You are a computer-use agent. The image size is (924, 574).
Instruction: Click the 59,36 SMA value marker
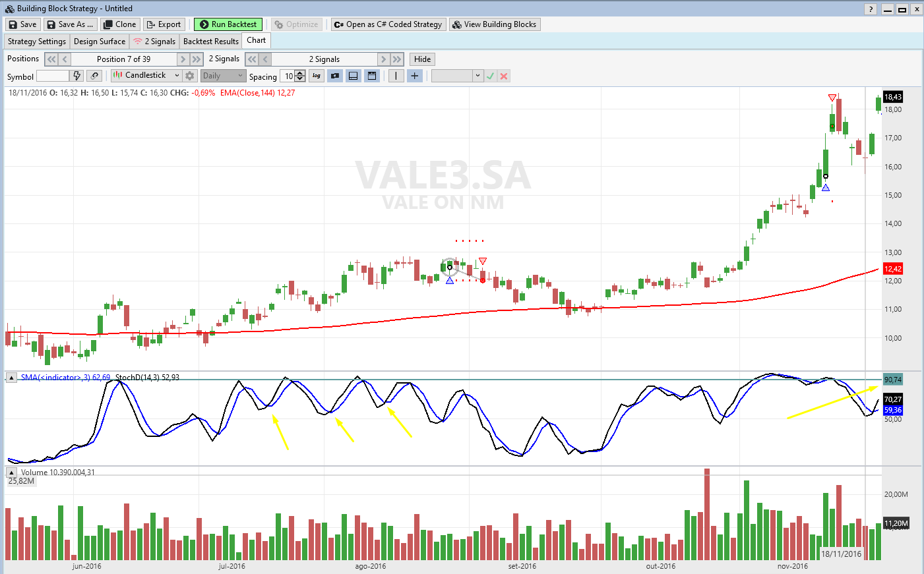pyautogui.click(x=893, y=410)
